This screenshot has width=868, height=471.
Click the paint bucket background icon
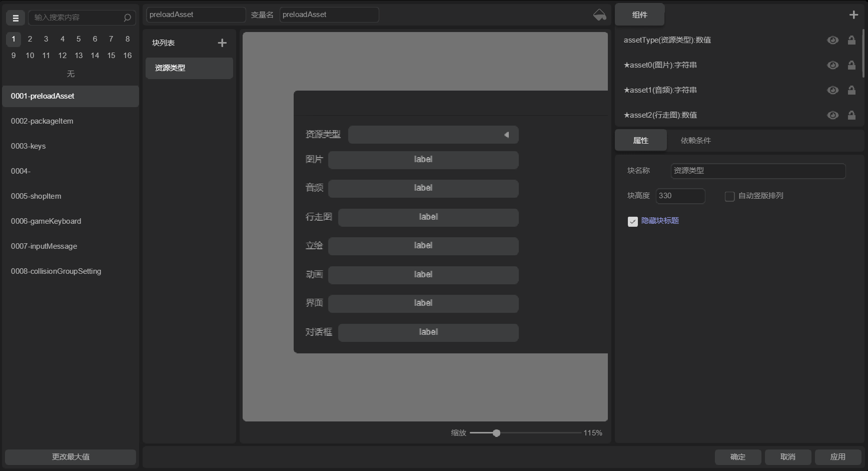(599, 15)
